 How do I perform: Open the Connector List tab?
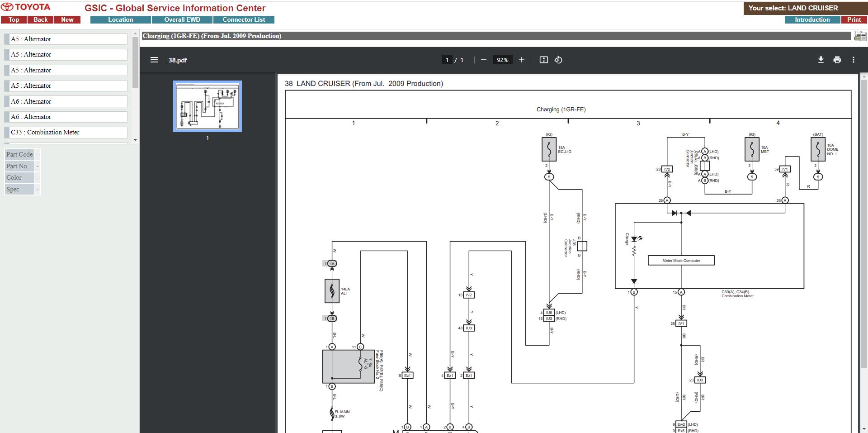[244, 19]
